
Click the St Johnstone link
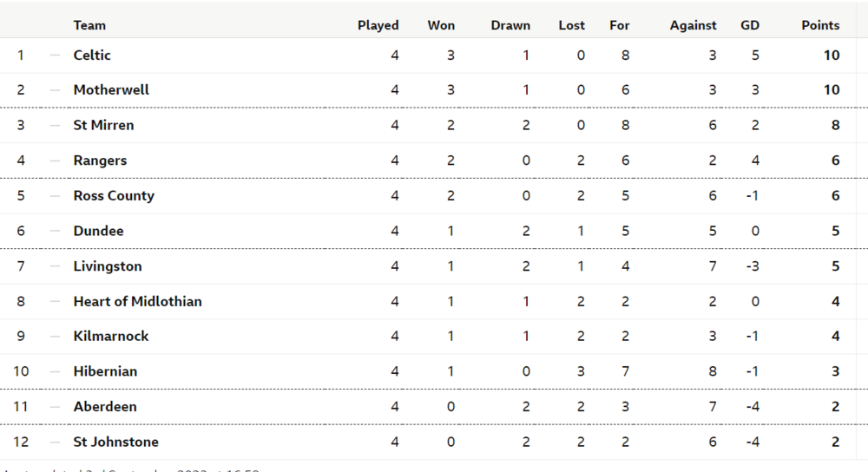115,442
